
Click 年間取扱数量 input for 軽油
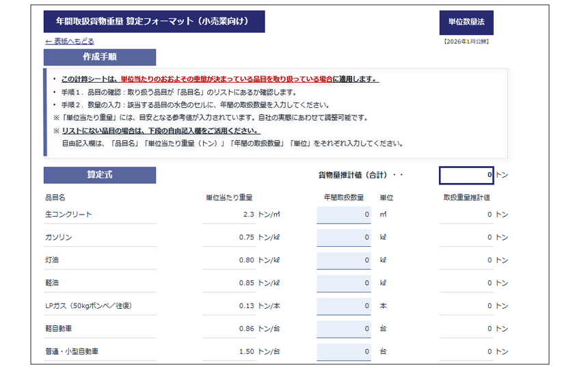[x=343, y=283]
